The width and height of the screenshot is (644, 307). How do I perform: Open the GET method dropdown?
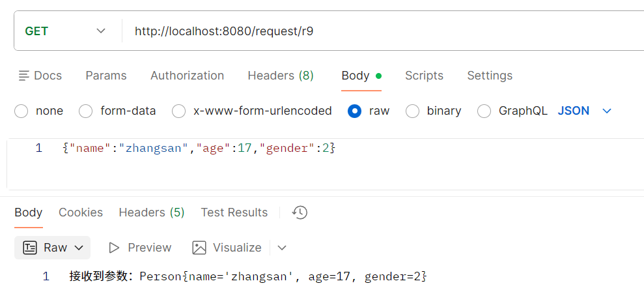65,31
